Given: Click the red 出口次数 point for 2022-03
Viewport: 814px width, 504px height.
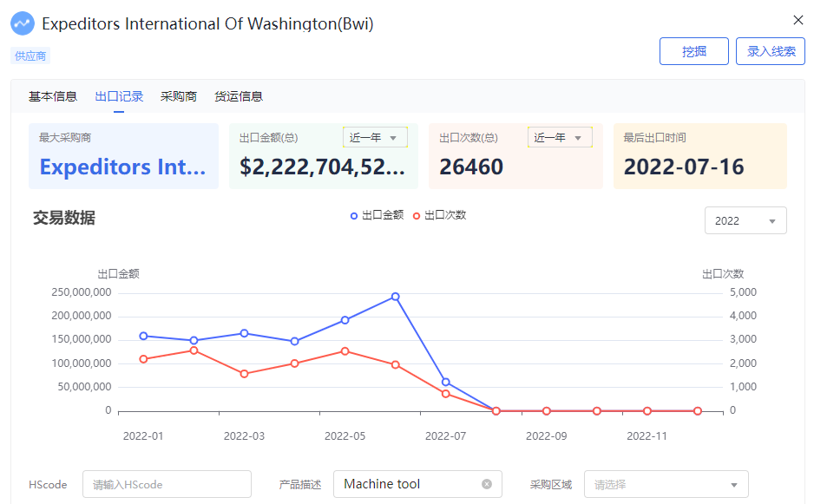Looking at the screenshot, I should coord(245,374).
